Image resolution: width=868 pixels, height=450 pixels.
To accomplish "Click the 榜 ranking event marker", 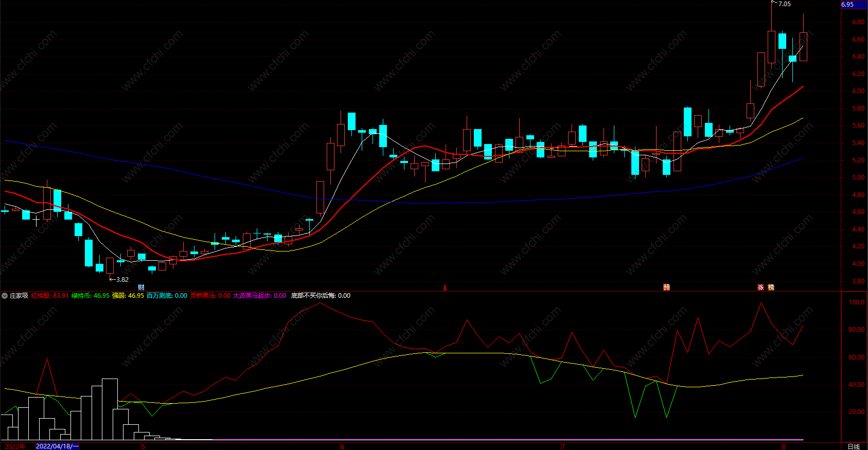I will (x=771, y=287).
